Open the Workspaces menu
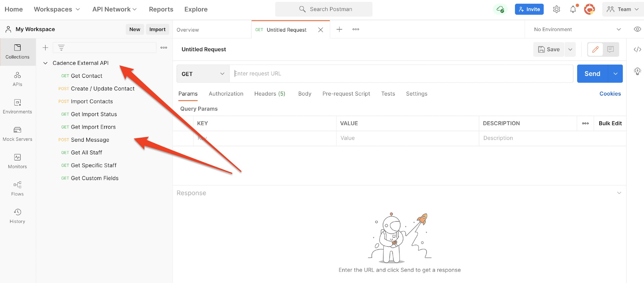644x283 pixels. click(x=57, y=9)
